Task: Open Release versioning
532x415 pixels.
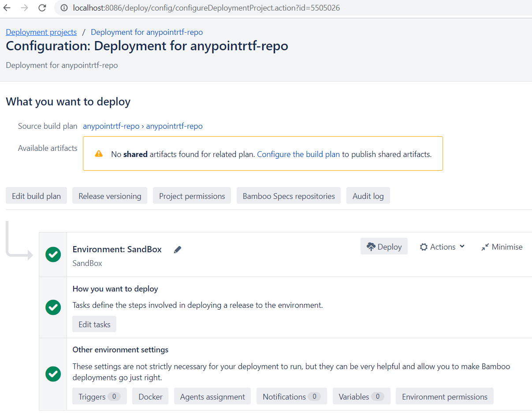Action: 110,196
